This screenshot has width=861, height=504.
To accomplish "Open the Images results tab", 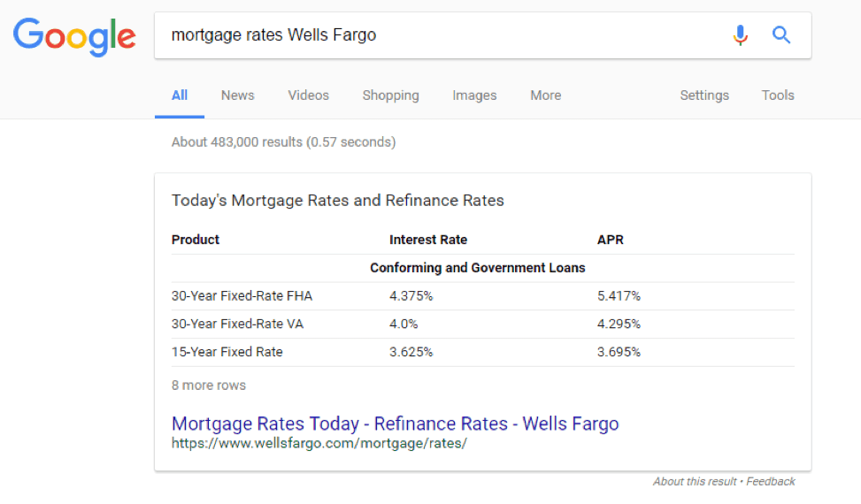I will coord(474,95).
